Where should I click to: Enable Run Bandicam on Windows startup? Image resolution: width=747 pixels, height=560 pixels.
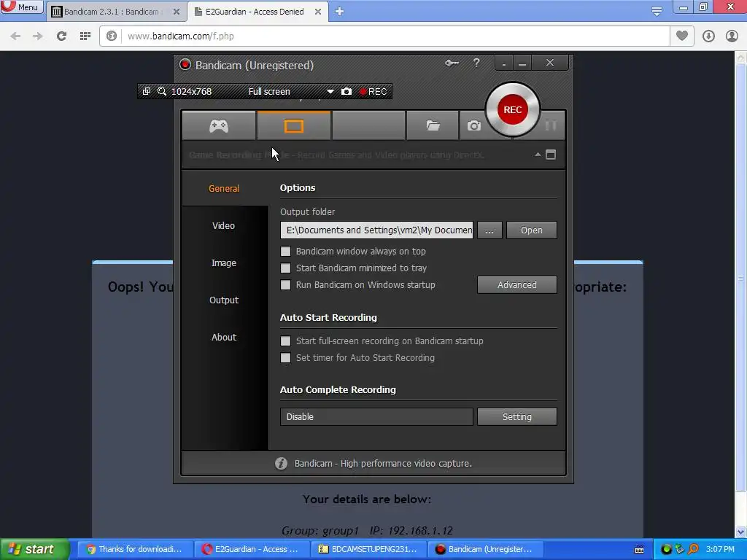285,285
